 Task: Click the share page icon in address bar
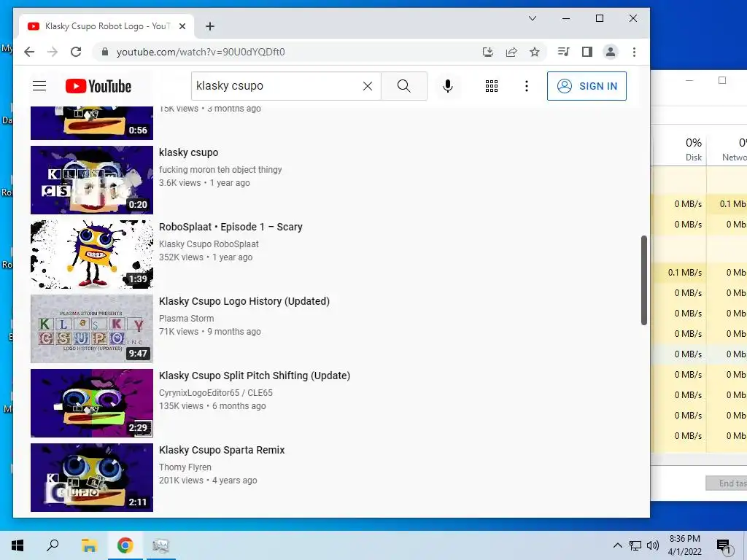click(511, 52)
